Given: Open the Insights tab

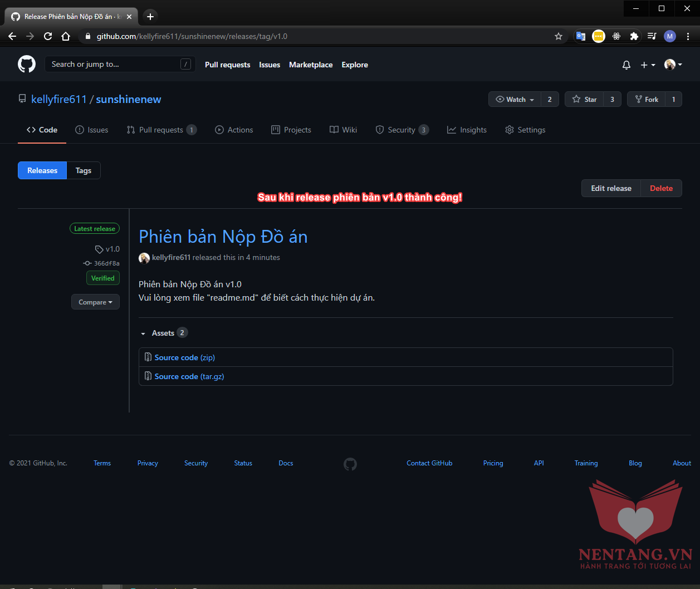Looking at the screenshot, I should 467,130.
